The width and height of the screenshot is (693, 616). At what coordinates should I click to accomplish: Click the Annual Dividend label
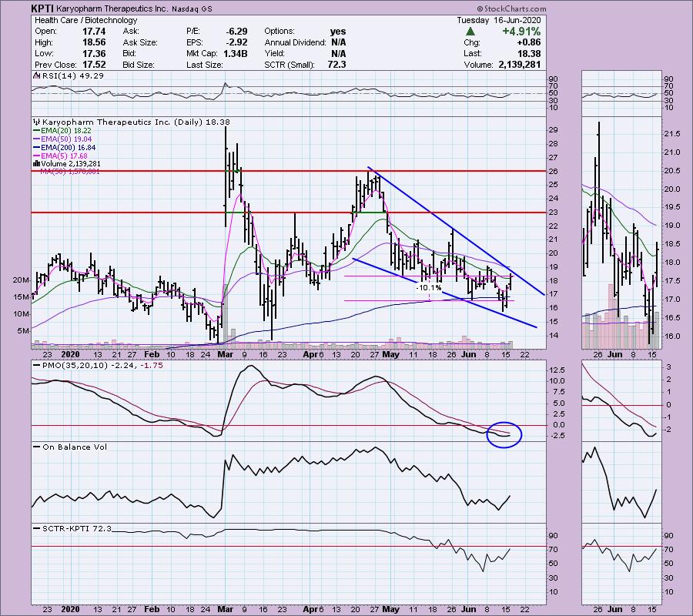click(x=295, y=42)
